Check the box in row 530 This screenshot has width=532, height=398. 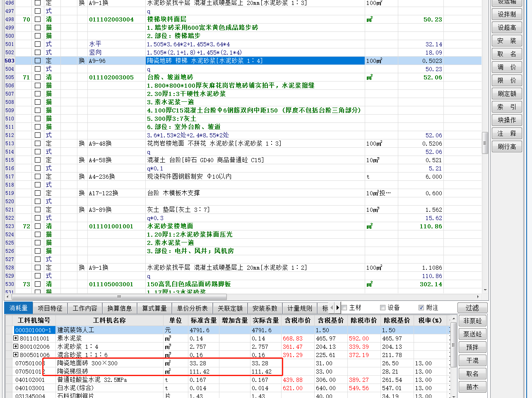tap(38, 284)
